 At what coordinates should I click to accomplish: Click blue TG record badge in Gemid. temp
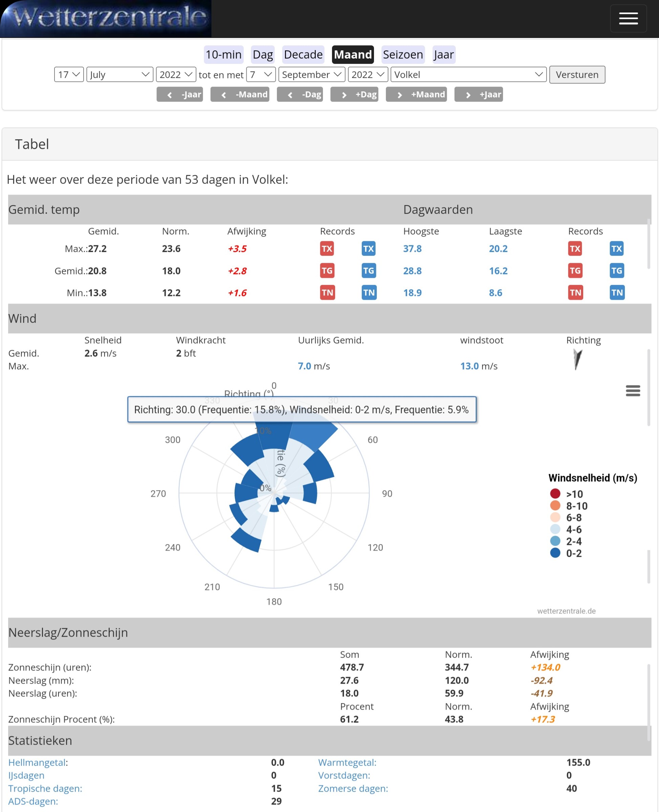(368, 271)
